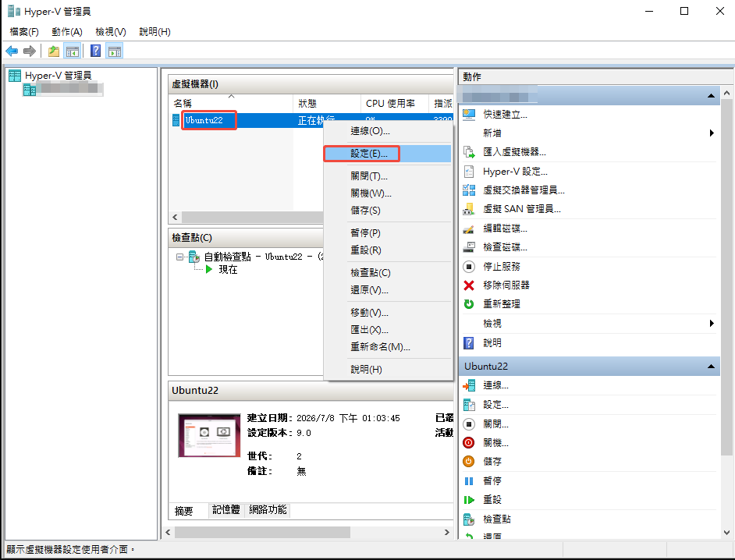Click VM list horizontal scrollbar left arrow
Image resolution: width=735 pixels, height=560 pixels.
[175, 218]
